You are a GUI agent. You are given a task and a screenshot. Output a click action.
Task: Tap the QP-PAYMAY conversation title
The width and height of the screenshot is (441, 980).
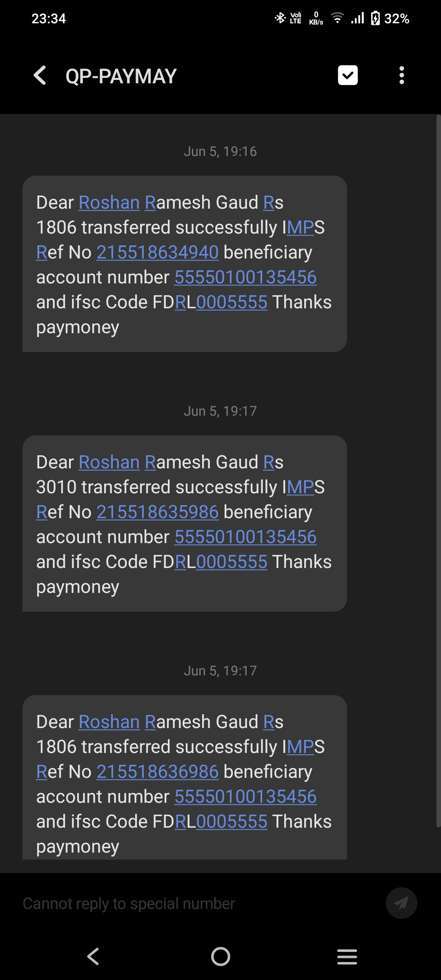click(121, 76)
